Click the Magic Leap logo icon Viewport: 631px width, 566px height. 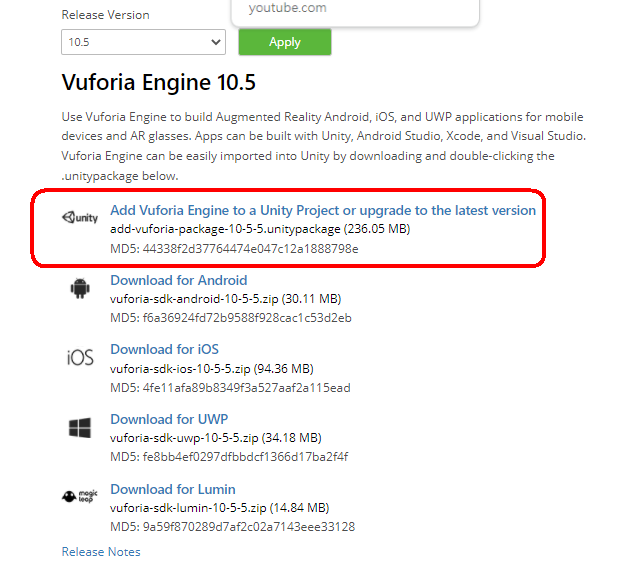point(80,496)
